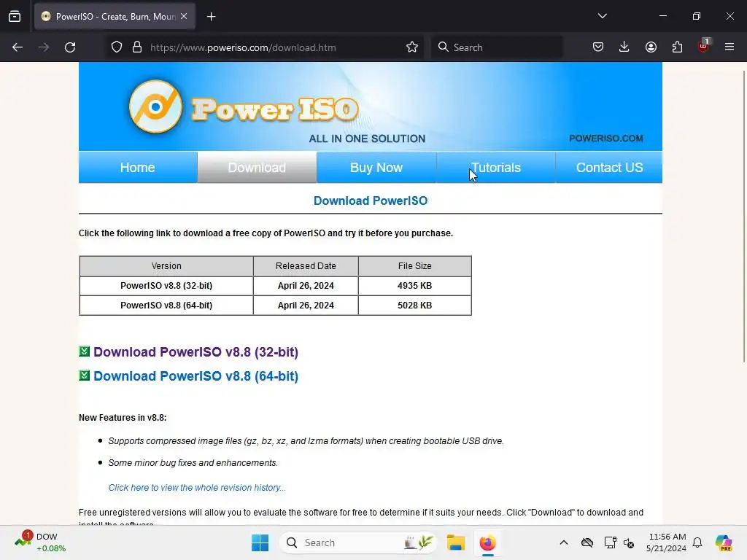The height and width of the screenshot is (560, 747).
Task: Click green download icon beside 64-bit link
Action: (x=85, y=376)
